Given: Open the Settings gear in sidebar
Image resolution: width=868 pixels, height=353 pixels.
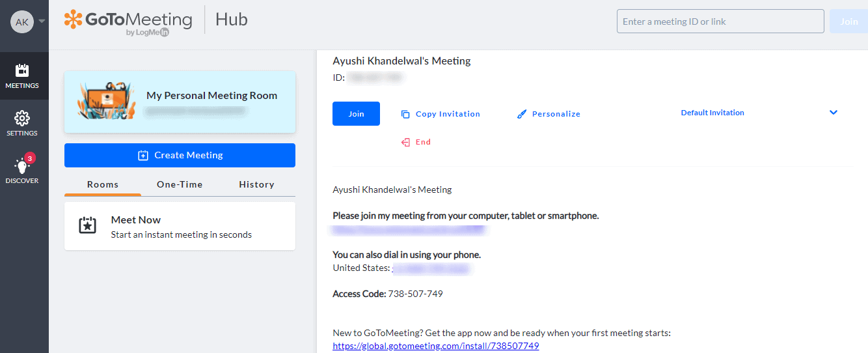Looking at the screenshot, I should click(22, 123).
